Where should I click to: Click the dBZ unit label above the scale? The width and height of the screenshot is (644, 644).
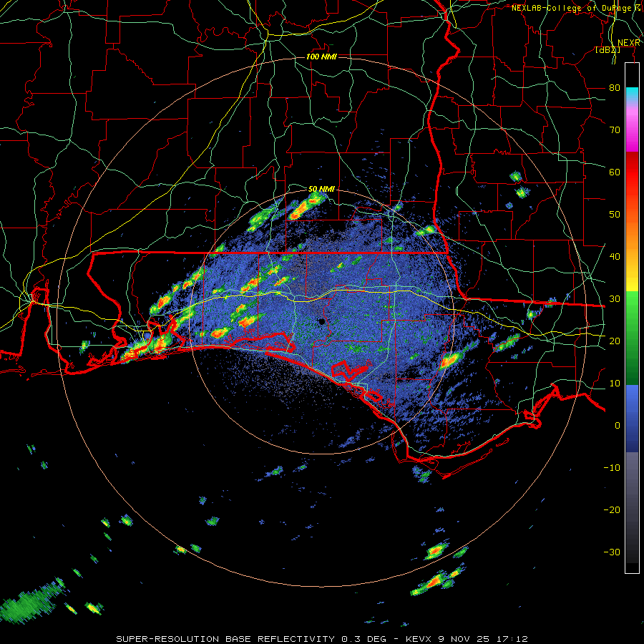click(x=608, y=49)
